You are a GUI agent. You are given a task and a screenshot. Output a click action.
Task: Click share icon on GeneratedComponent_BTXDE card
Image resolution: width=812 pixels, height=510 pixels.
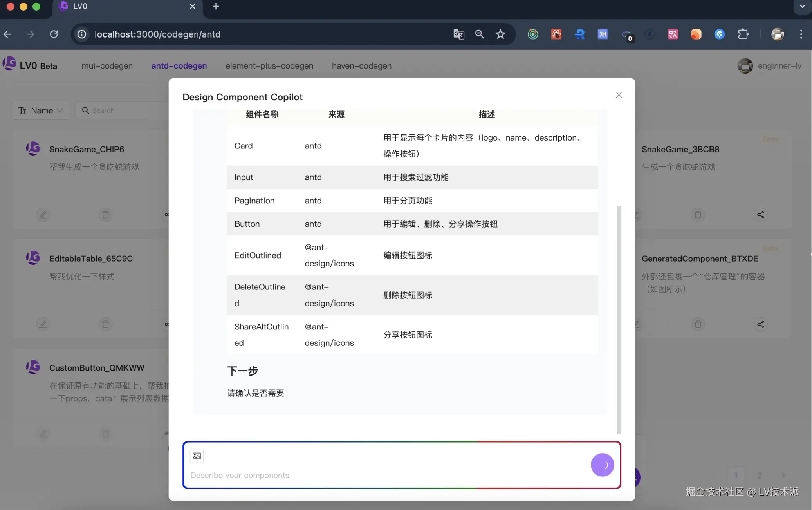[760, 324]
